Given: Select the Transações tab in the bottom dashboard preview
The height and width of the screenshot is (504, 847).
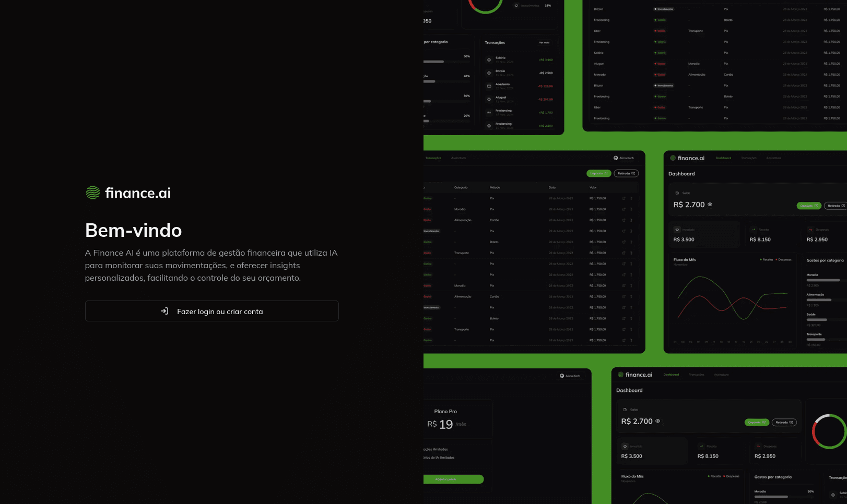Looking at the screenshot, I should tap(696, 375).
